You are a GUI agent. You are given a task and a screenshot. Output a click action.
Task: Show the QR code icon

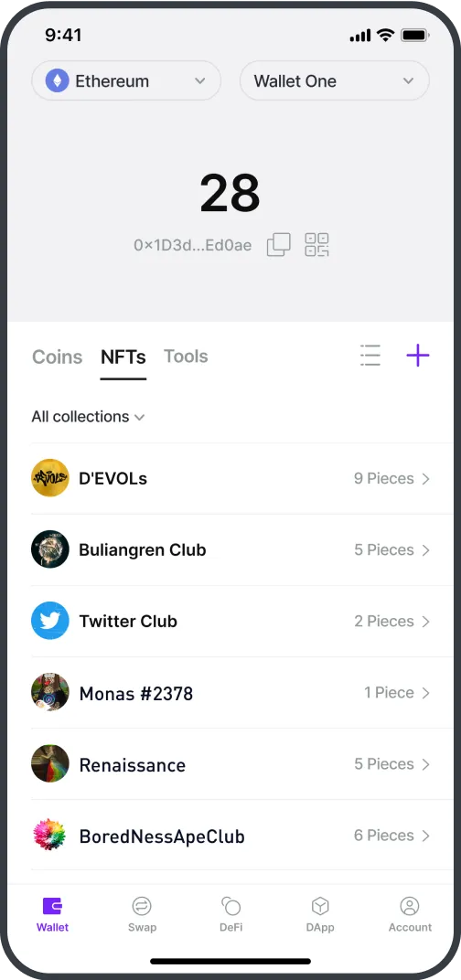coord(316,244)
